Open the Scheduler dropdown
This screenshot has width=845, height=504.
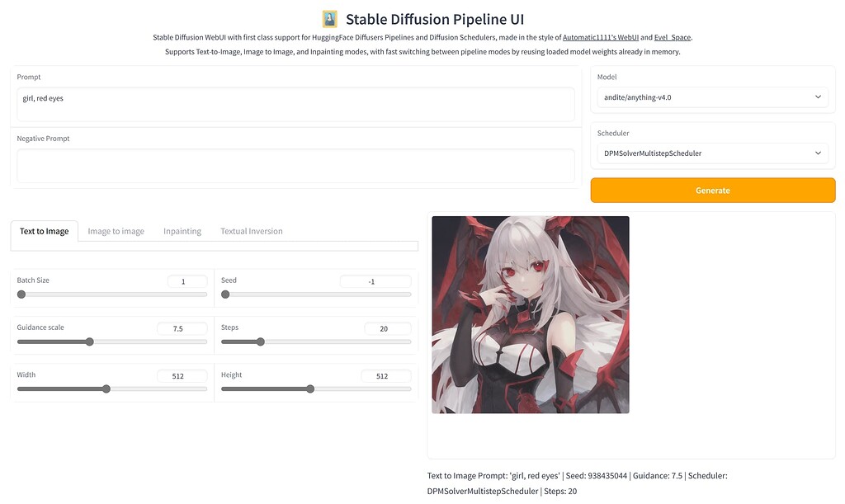[x=712, y=153]
